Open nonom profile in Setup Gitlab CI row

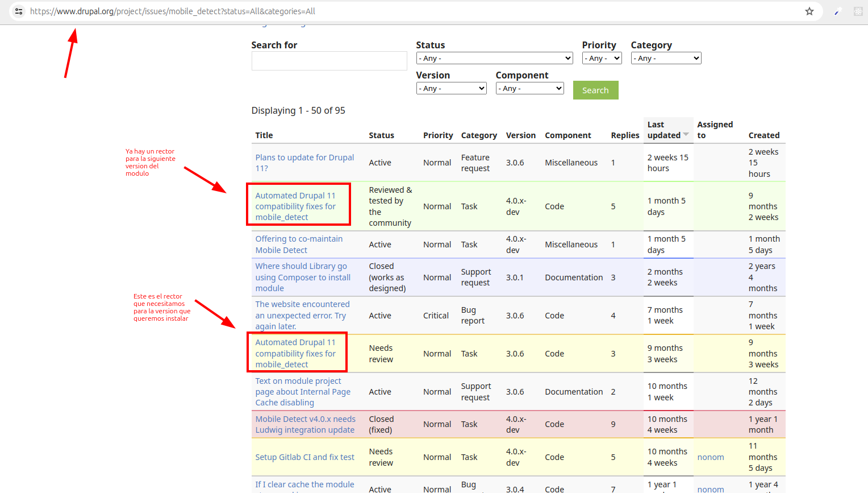click(711, 457)
